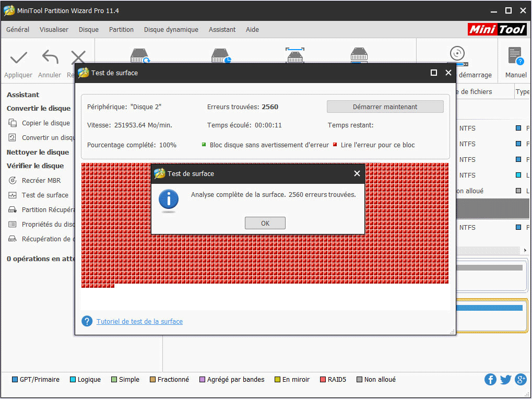Select the Non alloué partition row
Viewport: 532px width, 399px height.
(x=493, y=191)
